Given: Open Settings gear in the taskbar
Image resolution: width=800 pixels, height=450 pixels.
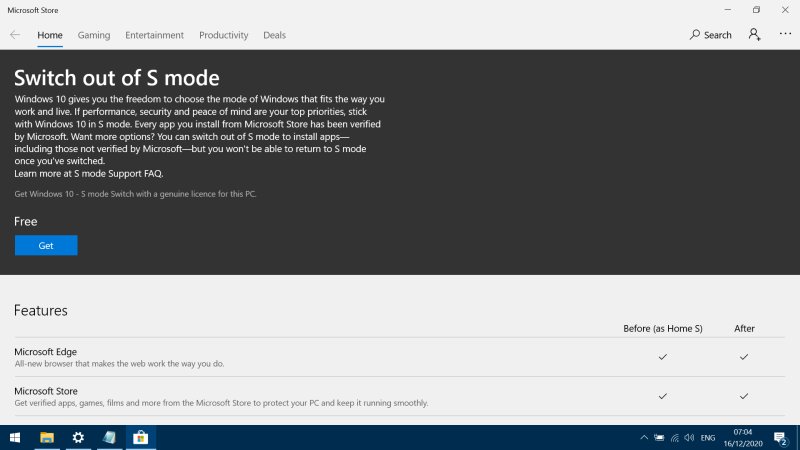Looking at the screenshot, I should pyautogui.click(x=78, y=438).
